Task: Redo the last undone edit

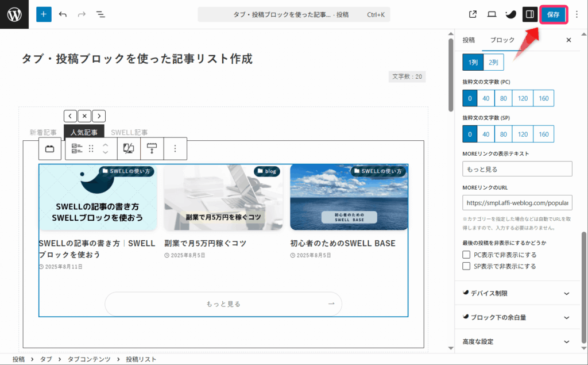Action: [x=82, y=14]
